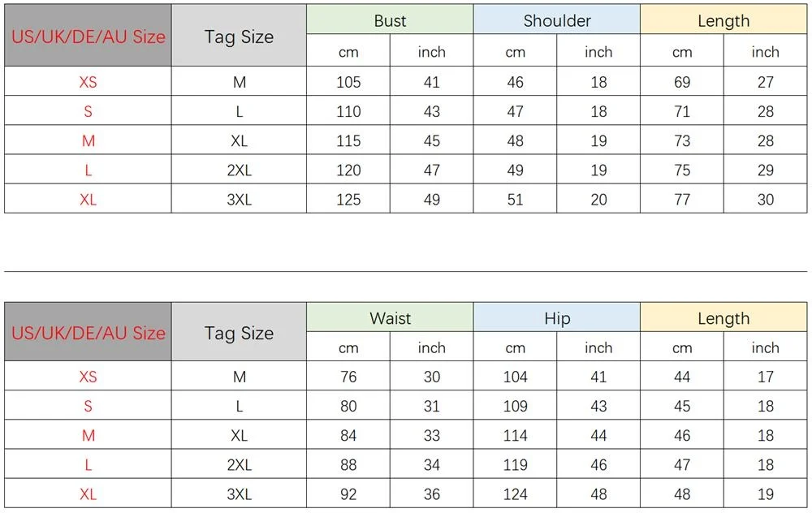The width and height of the screenshot is (812, 513).
Task: Click the top table's Length header
Action: tap(723, 20)
